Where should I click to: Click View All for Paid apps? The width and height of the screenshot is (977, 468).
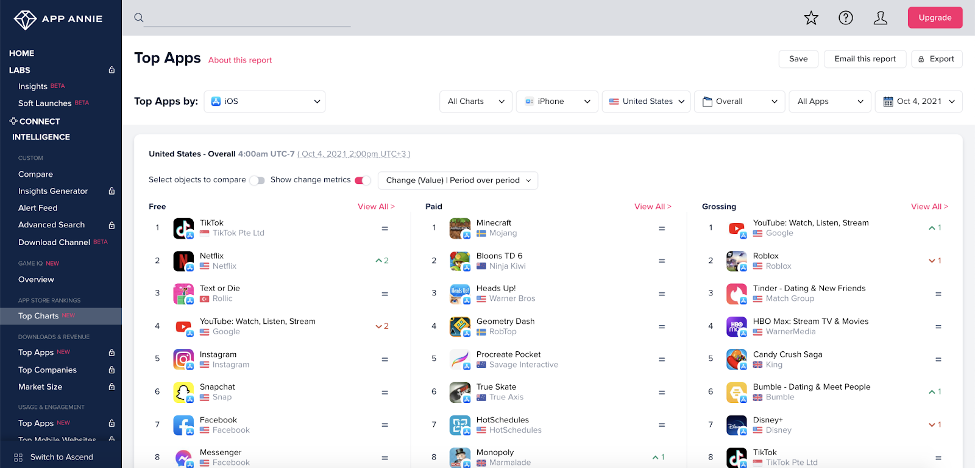click(x=652, y=207)
